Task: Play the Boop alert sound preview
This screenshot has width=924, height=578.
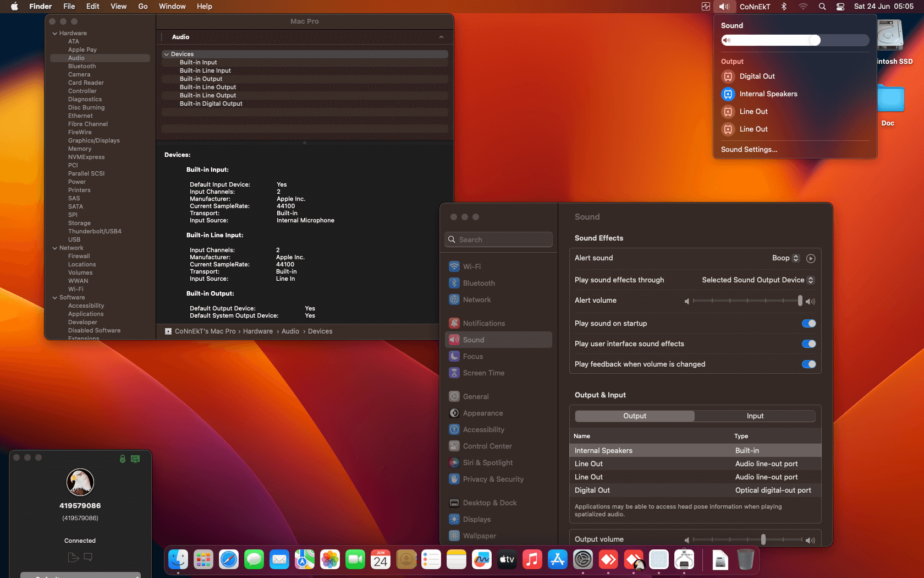Action: point(810,258)
